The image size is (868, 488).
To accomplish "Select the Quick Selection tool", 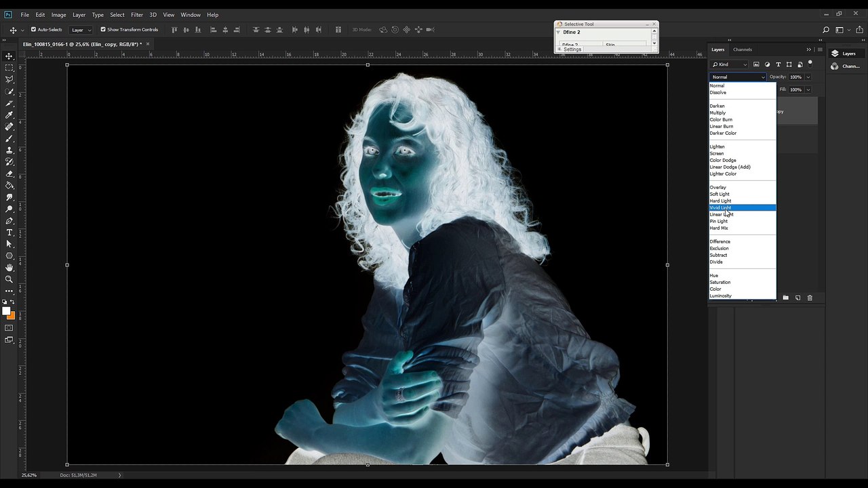I will click(9, 91).
